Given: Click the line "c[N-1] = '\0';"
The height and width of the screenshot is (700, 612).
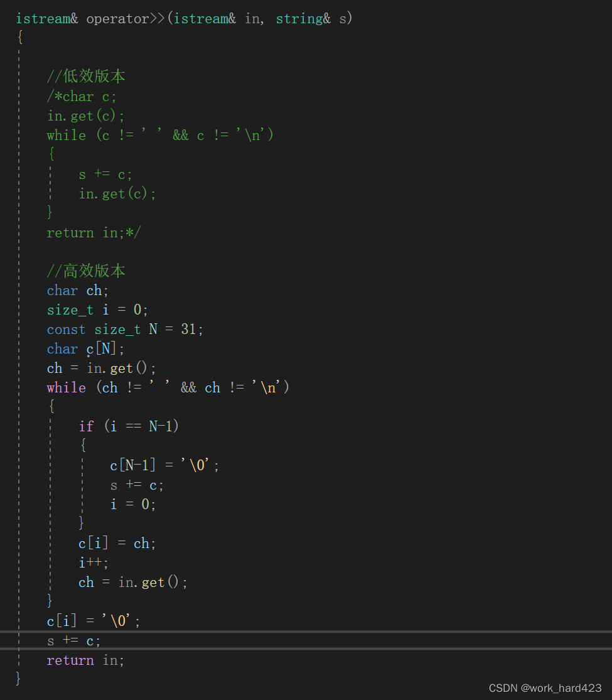Looking at the screenshot, I should [164, 465].
